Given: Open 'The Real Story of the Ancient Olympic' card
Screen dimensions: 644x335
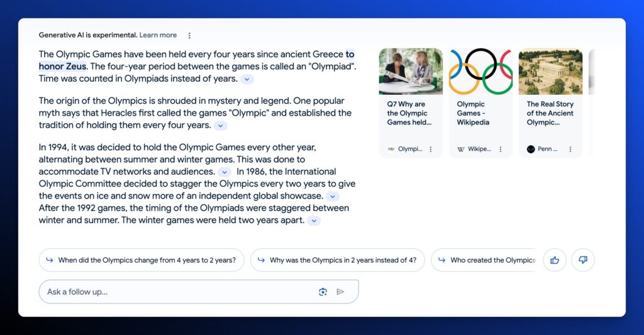Looking at the screenshot, I should (x=550, y=113).
